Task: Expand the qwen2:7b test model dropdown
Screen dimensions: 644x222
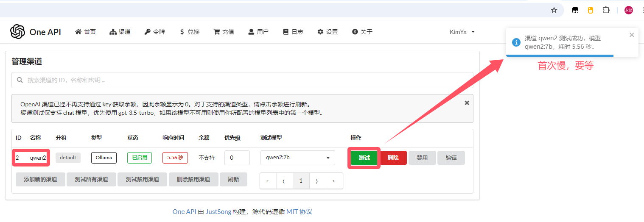Action: pos(298,158)
